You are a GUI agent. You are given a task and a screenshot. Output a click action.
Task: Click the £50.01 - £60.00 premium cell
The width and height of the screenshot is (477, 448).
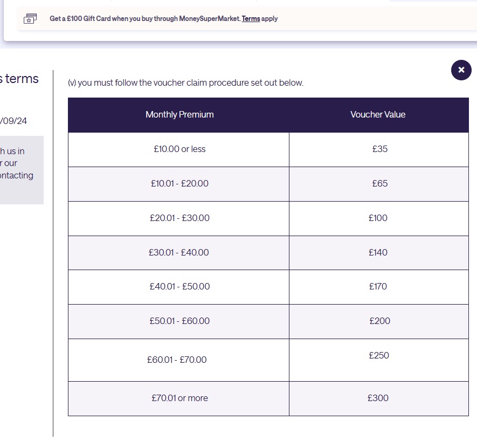click(179, 321)
